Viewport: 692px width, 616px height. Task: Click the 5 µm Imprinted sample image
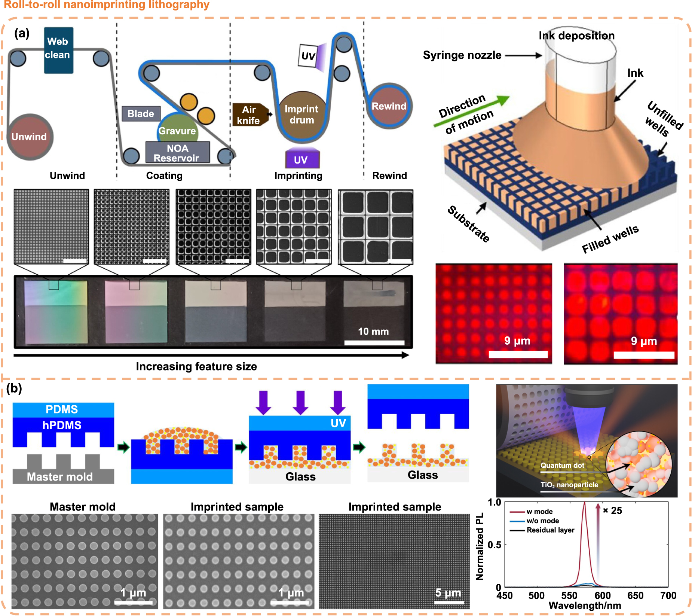click(394, 561)
